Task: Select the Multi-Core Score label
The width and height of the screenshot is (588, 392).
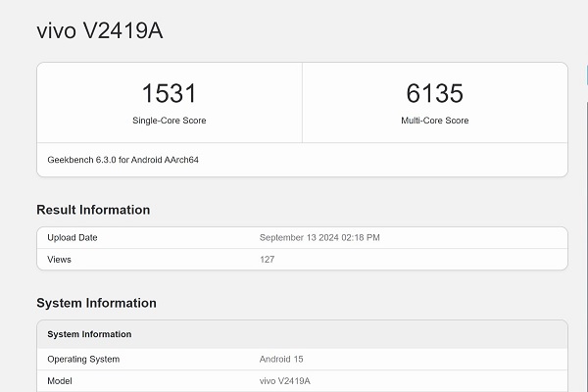Action: 434,121
